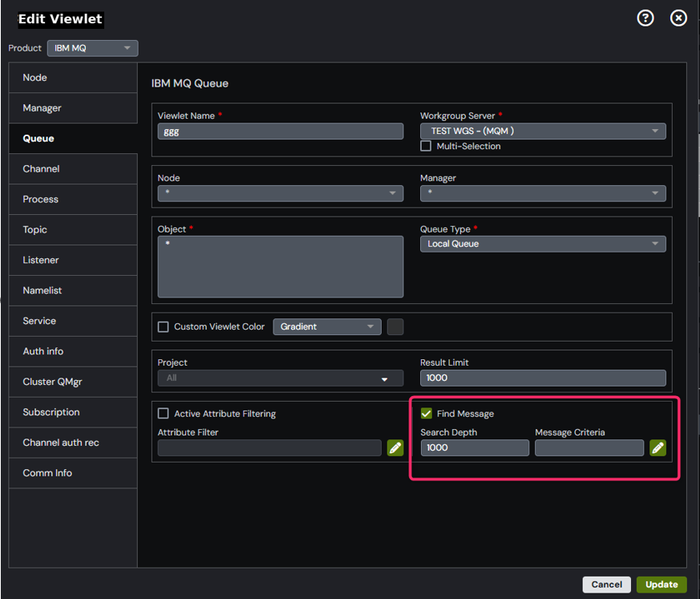This screenshot has height=599, width=700.
Task: Go to the Topic tab
Action: (x=73, y=229)
